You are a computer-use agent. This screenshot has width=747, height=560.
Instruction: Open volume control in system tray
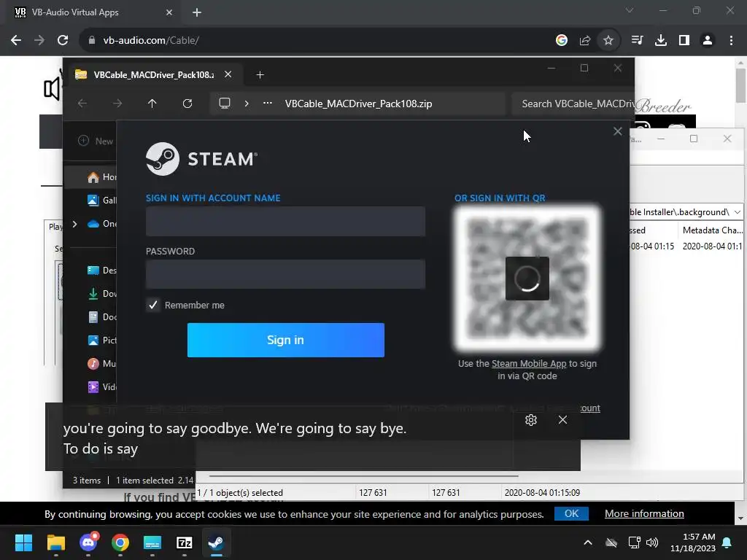tap(652, 542)
